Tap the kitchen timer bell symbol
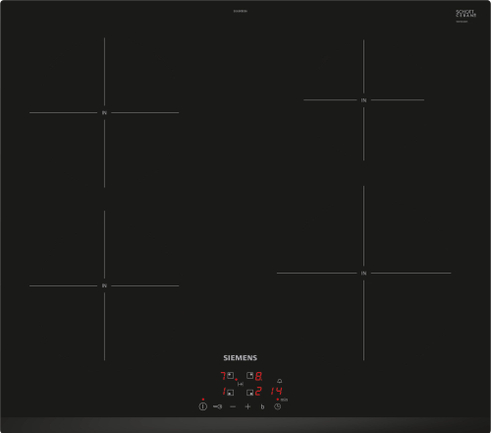The image size is (491, 433). pos(279,381)
